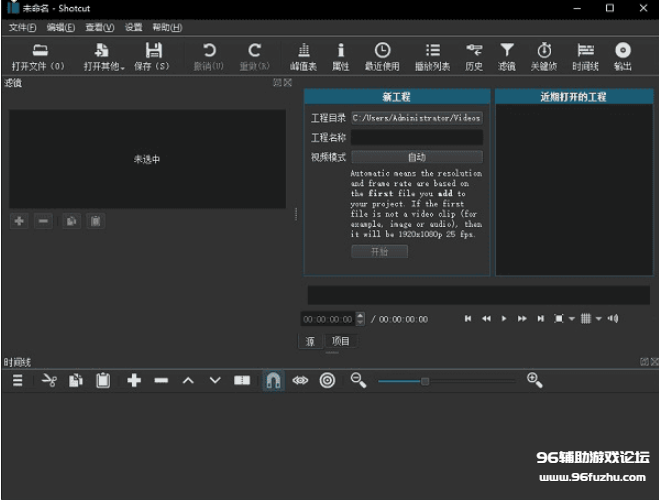
Task: Click the 输出 export icon
Action: tap(623, 55)
